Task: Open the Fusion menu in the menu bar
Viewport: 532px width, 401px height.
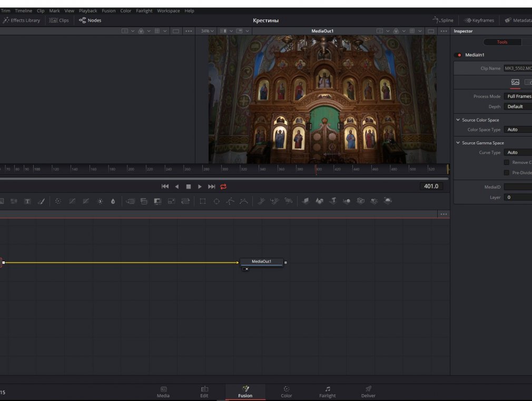Action: click(x=109, y=11)
